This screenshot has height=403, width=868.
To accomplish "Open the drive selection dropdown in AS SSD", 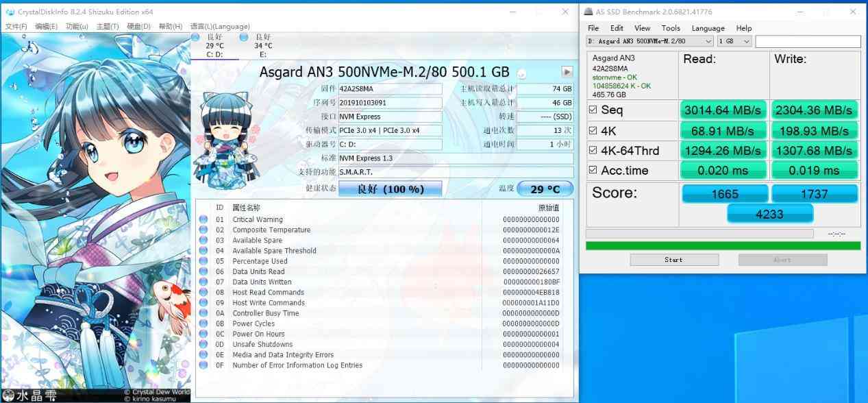I will (708, 41).
